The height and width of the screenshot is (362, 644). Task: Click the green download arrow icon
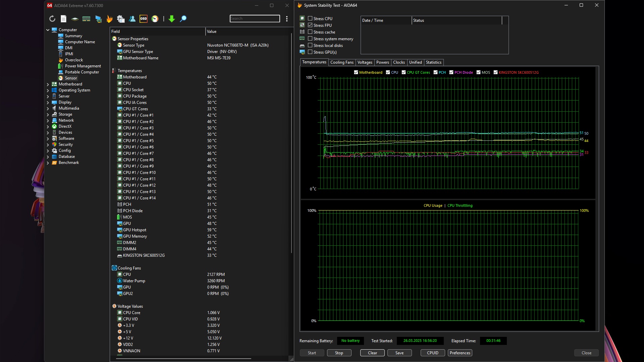pyautogui.click(x=172, y=19)
